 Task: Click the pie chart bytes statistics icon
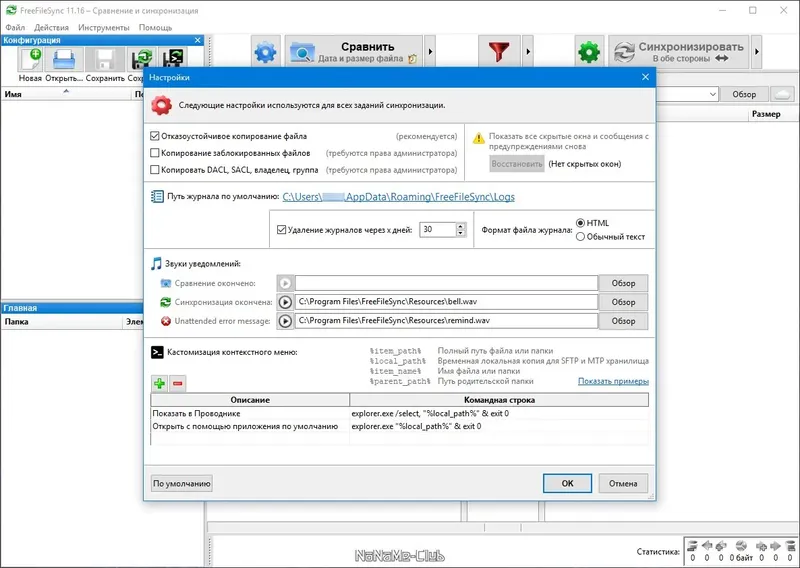click(741, 546)
